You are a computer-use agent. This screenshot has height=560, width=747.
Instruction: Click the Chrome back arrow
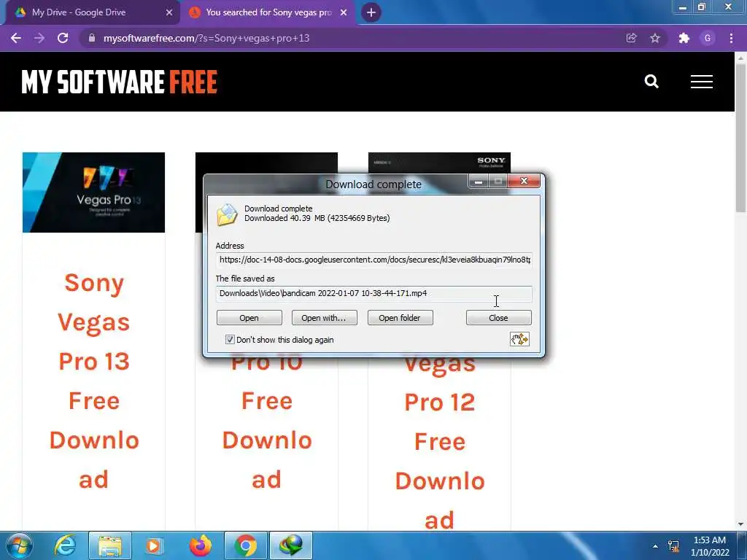point(16,38)
